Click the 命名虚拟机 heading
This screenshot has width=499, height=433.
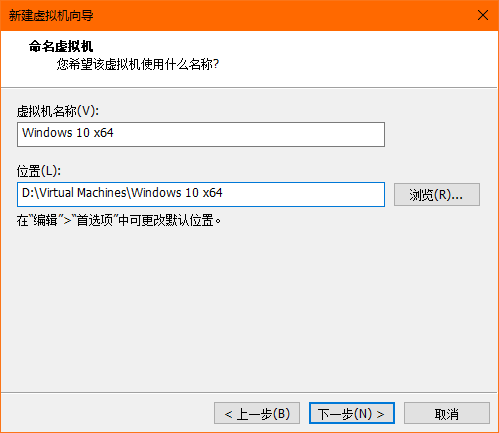pyautogui.click(x=61, y=46)
